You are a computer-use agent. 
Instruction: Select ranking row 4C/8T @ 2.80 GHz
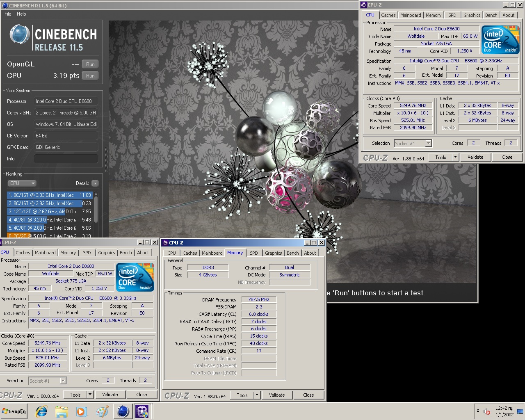pyautogui.click(x=50, y=228)
